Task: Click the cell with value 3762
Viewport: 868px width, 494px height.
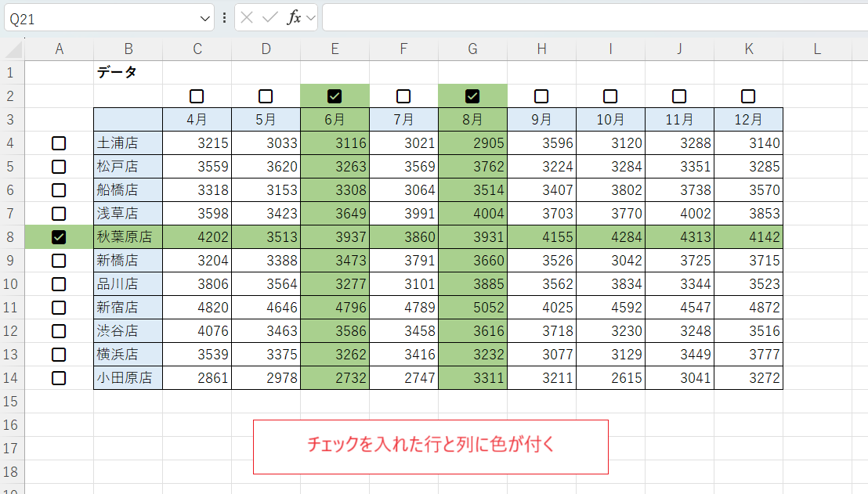Action: point(472,167)
